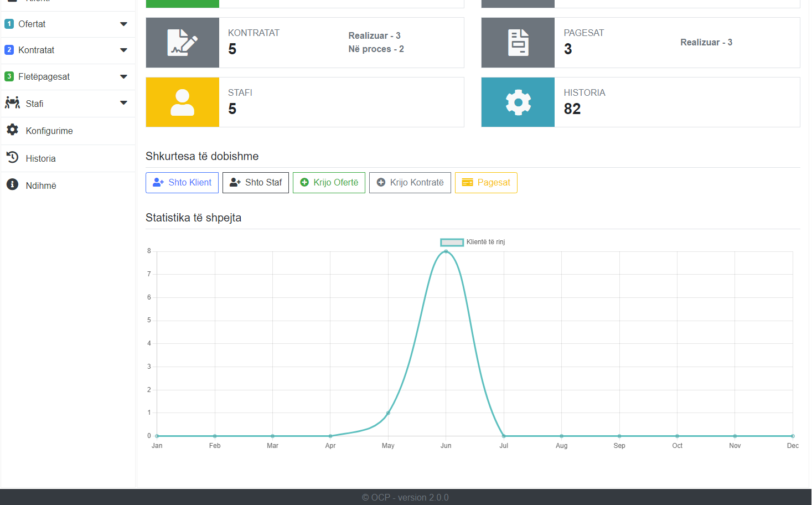Viewport: 812px width, 505px height.
Task: Open Konfigurime in the sidebar
Action: tap(68, 131)
